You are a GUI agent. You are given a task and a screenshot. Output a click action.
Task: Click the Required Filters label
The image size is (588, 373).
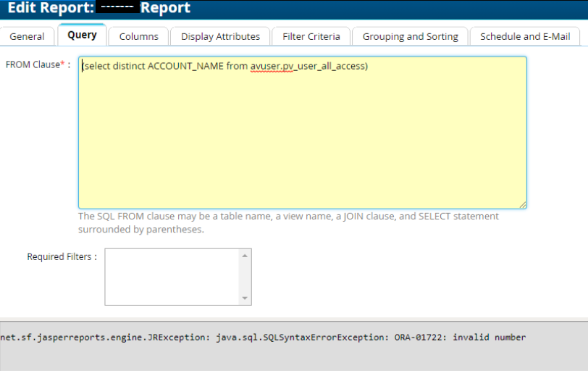click(62, 257)
